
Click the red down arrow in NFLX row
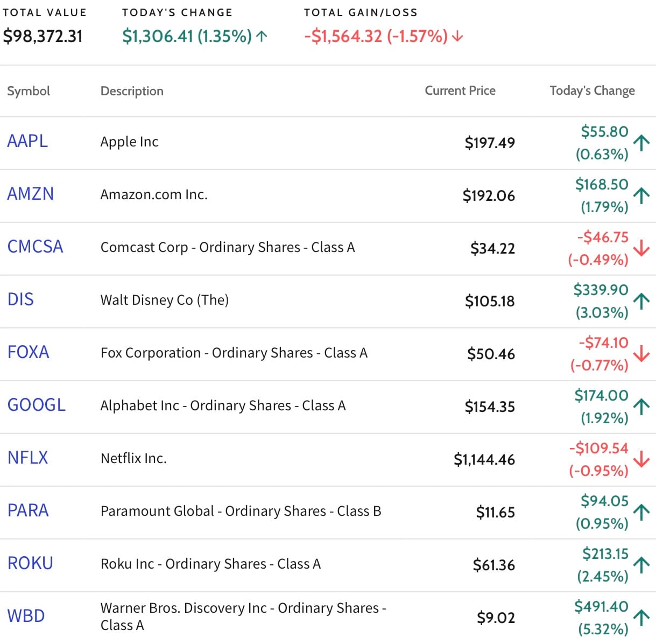[x=641, y=459]
